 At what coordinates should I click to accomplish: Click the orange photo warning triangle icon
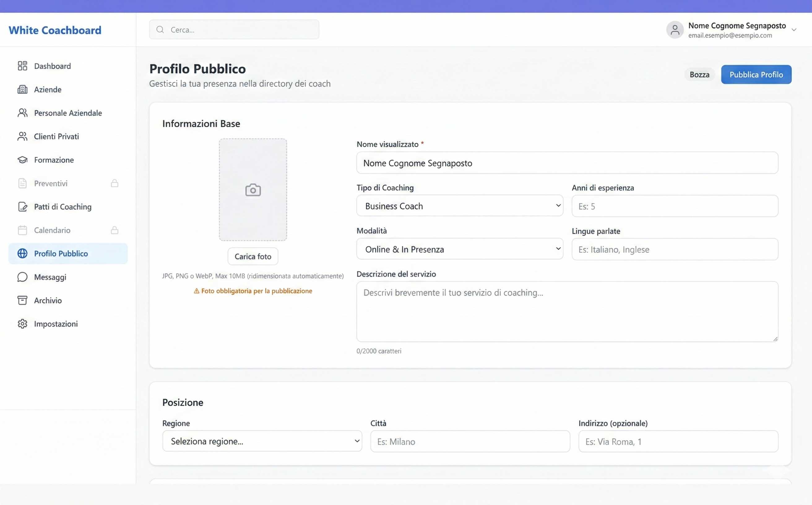[197, 291]
